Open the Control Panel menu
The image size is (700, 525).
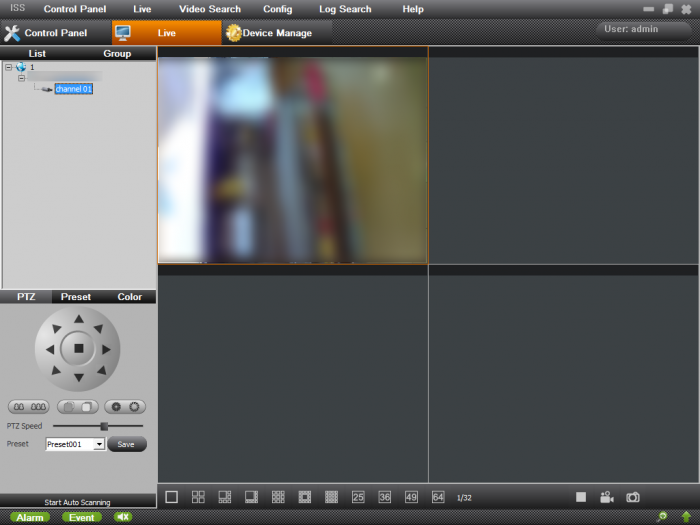(75, 9)
